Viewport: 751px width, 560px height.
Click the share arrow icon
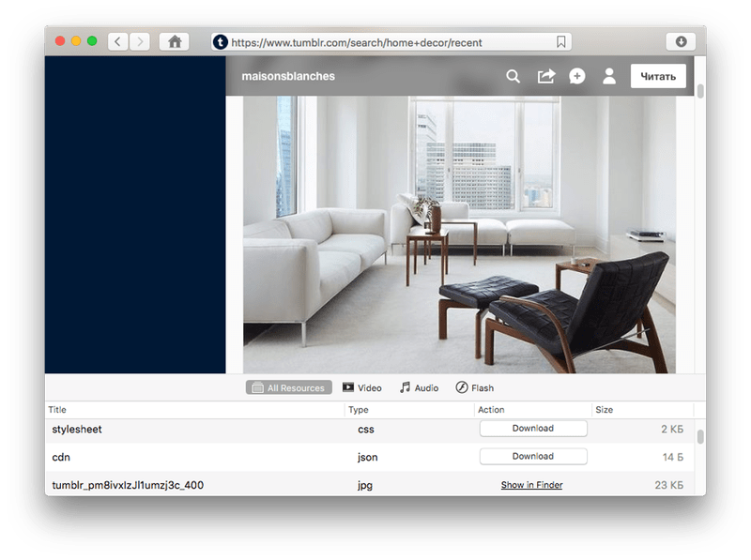(x=545, y=76)
